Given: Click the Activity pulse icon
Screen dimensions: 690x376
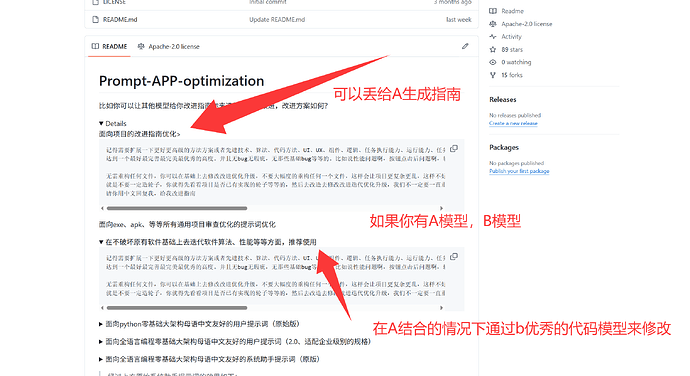Looking at the screenshot, I should pos(493,37).
